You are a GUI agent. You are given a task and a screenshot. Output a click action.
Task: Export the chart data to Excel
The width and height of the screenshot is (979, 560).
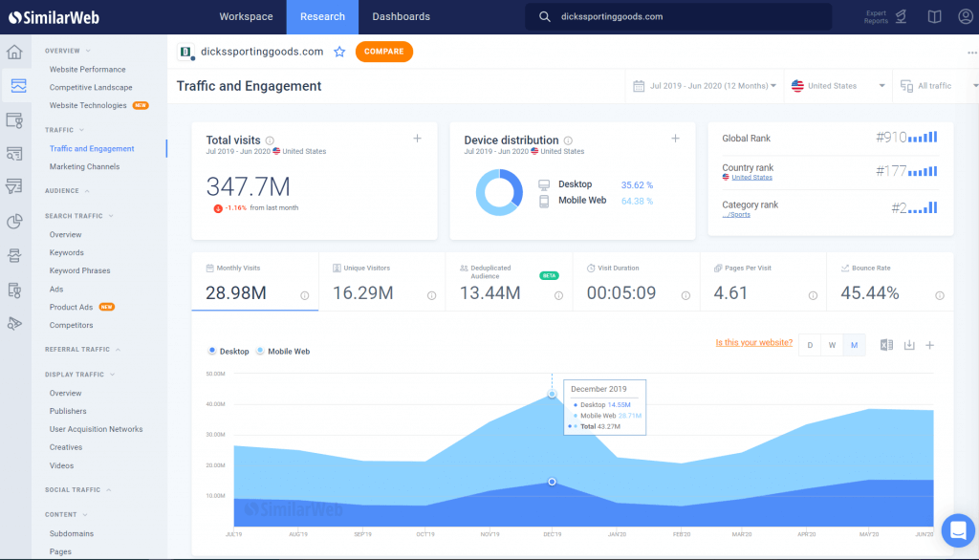(x=885, y=345)
